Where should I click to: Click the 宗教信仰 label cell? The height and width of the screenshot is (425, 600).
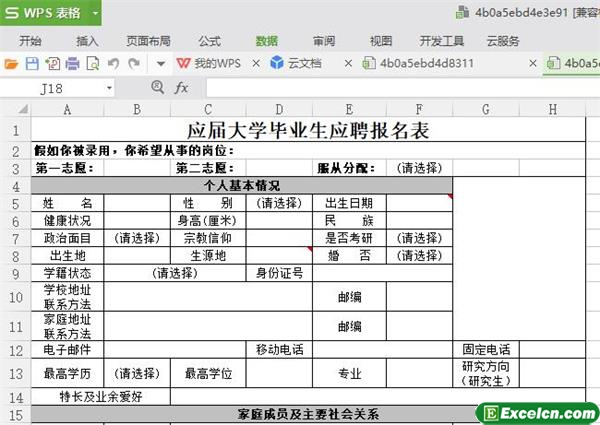(x=208, y=238)
